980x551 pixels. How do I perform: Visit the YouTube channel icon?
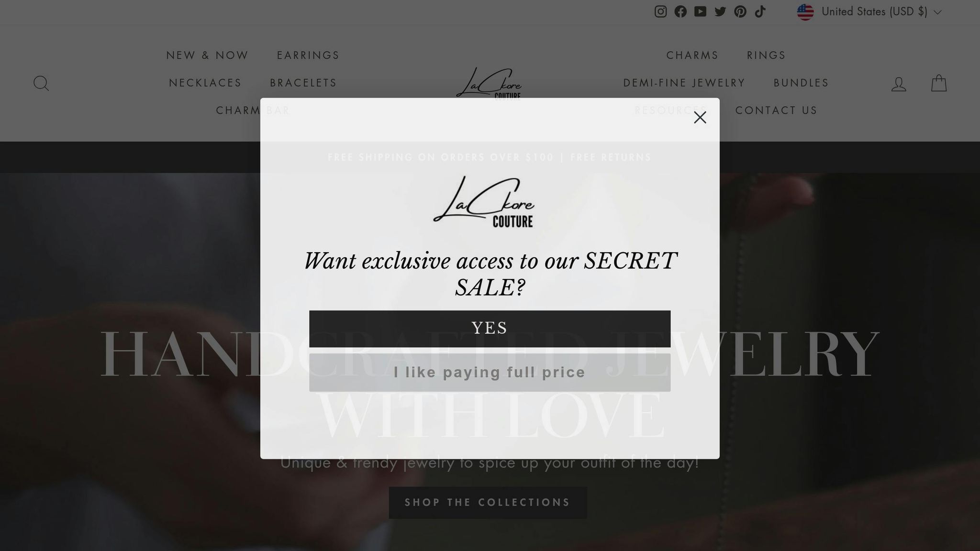[700, 11]
